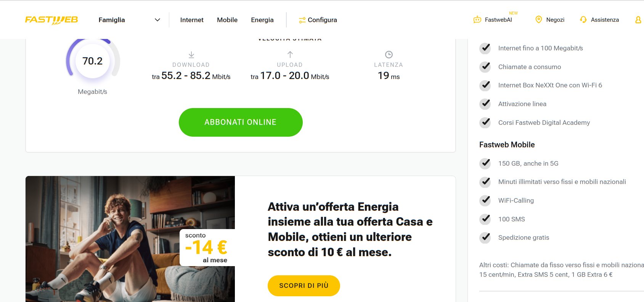Click the Configura sliders icon
This screenshot has height=302, width=644.
coord(302,20)
